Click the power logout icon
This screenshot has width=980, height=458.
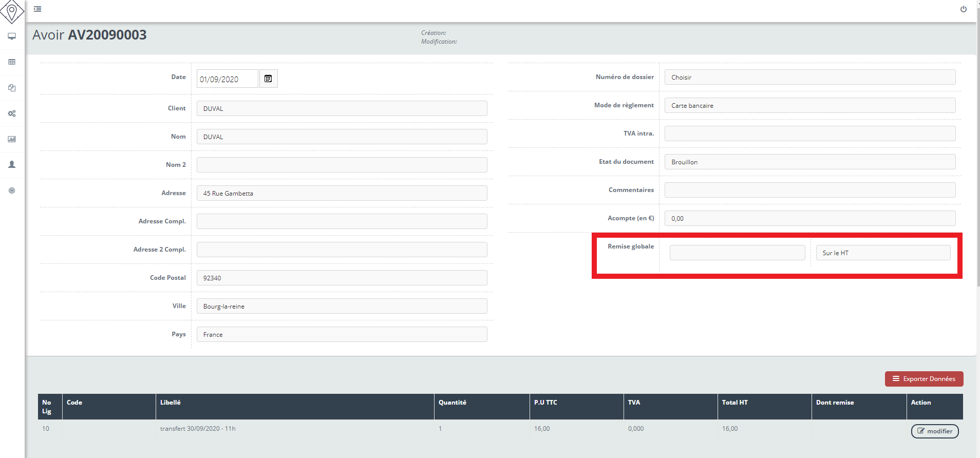[964, 9]
